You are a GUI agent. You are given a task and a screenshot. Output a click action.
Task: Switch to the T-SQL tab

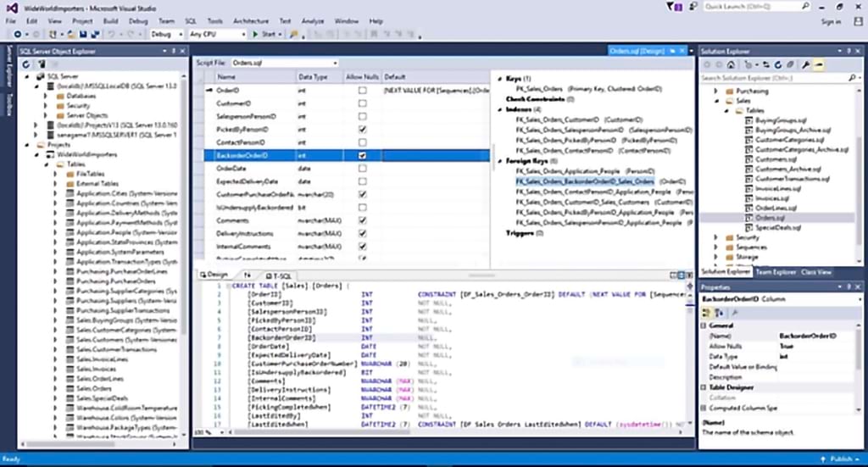coord(278,275)
